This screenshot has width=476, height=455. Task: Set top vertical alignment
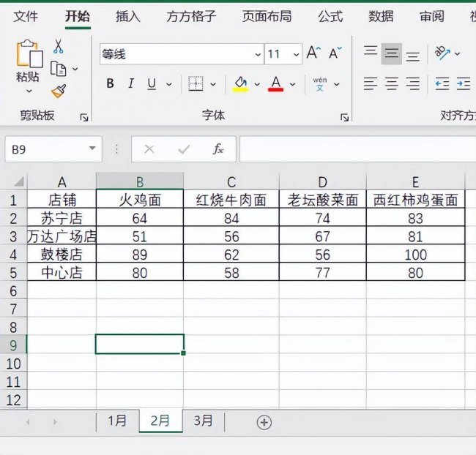(371, 50)
